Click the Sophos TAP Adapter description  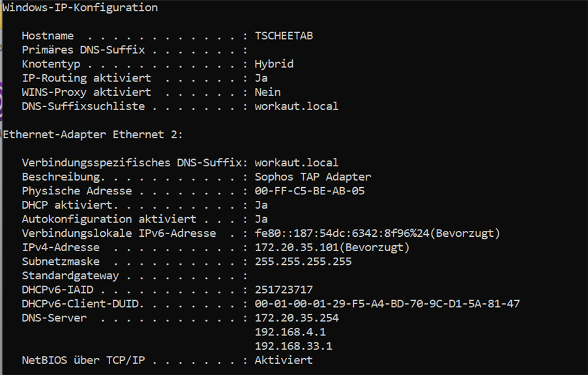click(x=313, y=177)
